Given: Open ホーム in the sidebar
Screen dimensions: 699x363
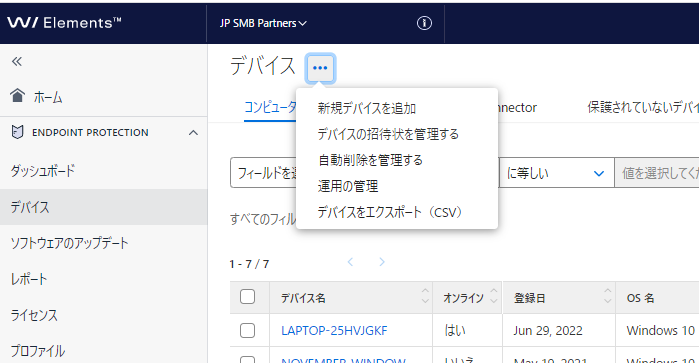Looking at the screenshot, I should tap(48, 96).
